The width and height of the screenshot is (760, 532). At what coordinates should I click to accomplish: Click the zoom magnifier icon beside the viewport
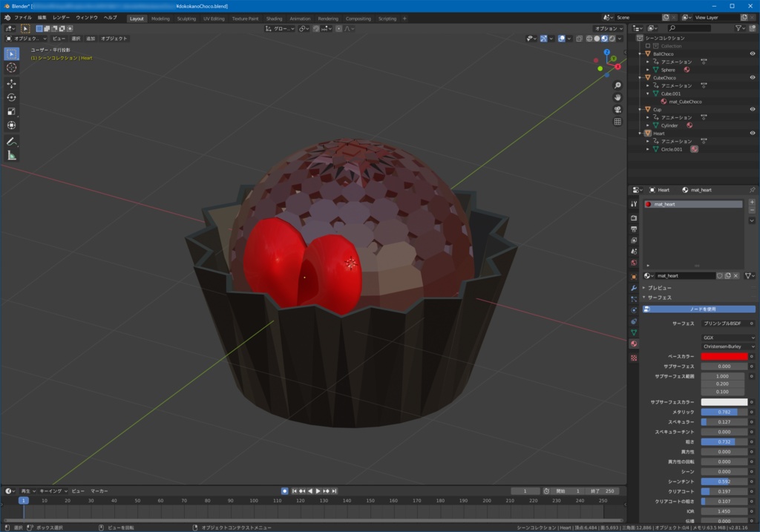coord(617,85)
